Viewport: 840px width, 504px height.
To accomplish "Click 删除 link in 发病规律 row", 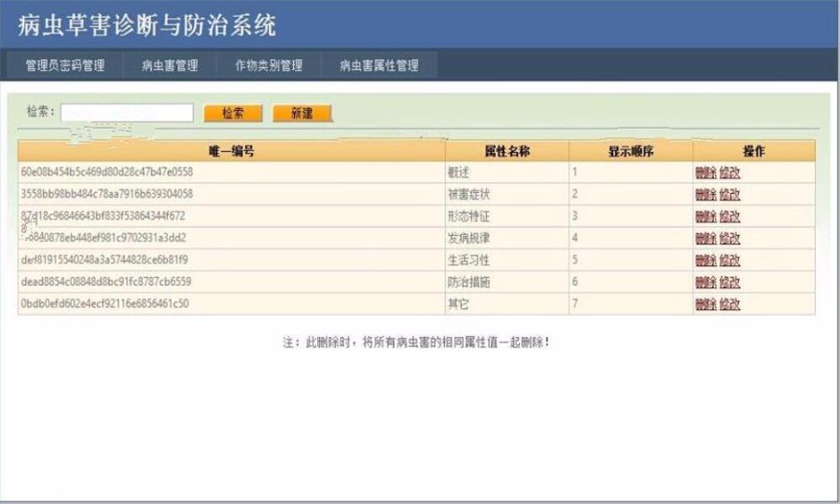I will pyautogui.click(x=706, y=238).
